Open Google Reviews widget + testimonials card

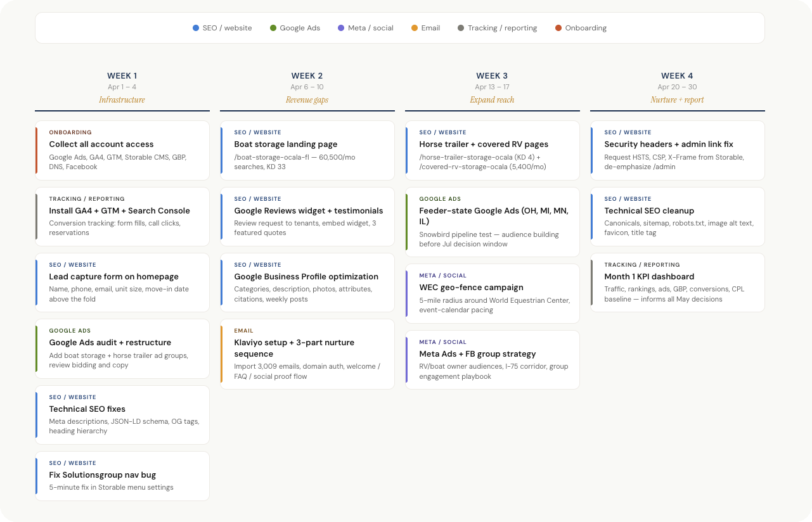[307, 217]
